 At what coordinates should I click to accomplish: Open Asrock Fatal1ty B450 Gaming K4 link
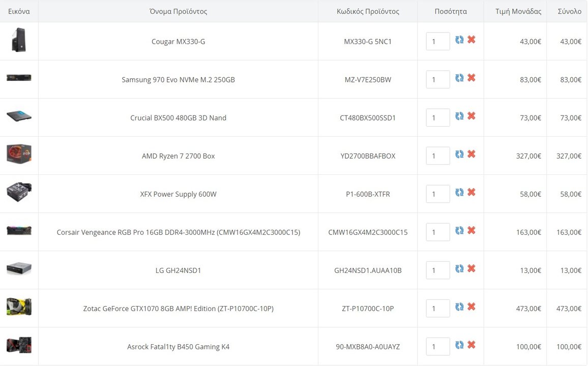[x=178, y=347]
